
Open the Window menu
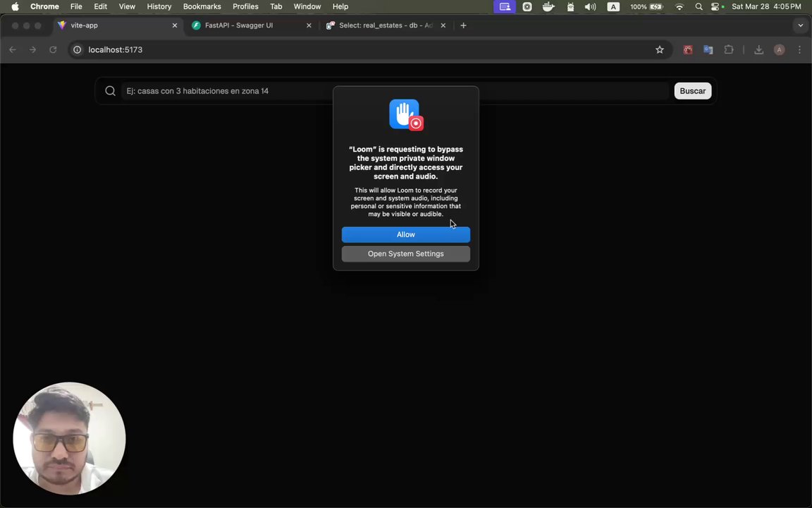307,7
